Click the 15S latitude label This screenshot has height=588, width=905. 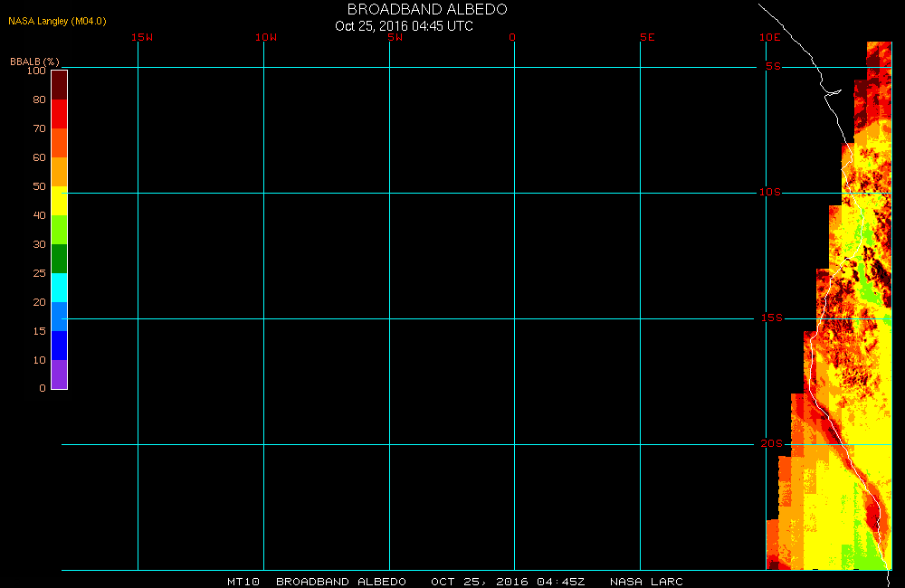tap(772, 318)
